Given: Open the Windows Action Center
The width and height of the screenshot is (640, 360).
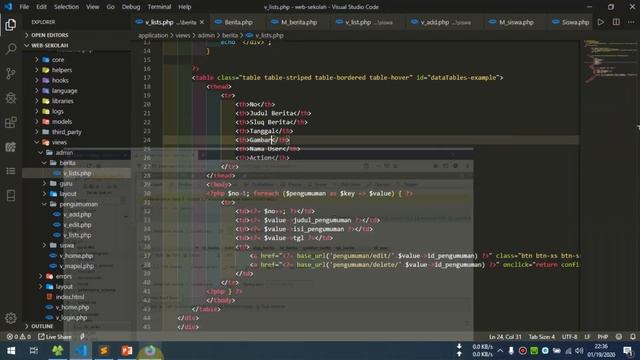Looking at the screenshot, I should pos(628,351).
